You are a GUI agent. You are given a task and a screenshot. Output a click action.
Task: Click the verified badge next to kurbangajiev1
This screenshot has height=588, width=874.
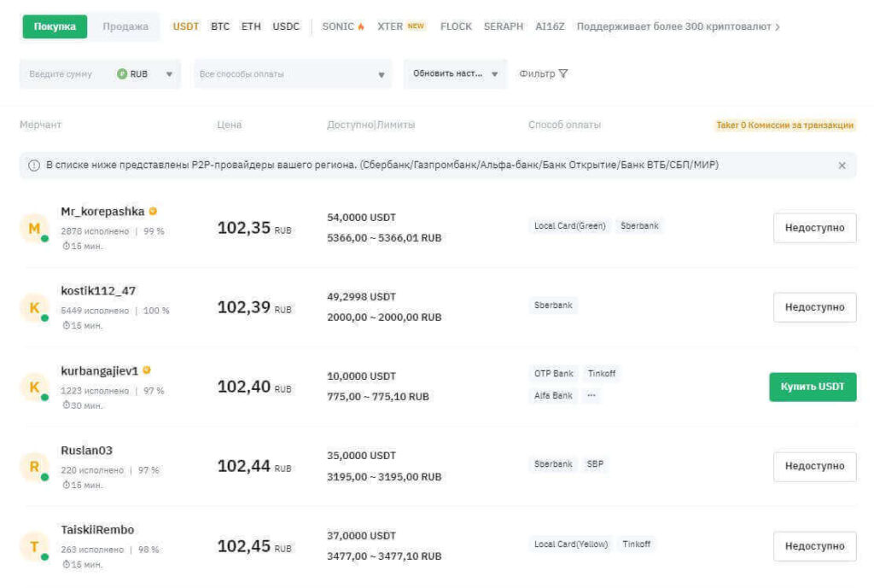(x=147, y=370)
